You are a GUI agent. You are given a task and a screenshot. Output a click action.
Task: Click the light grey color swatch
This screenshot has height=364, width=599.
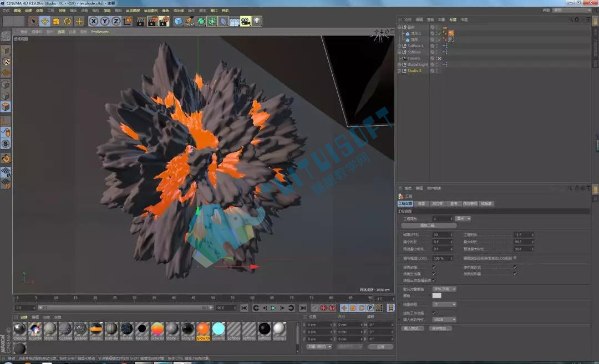coord(437,296)
